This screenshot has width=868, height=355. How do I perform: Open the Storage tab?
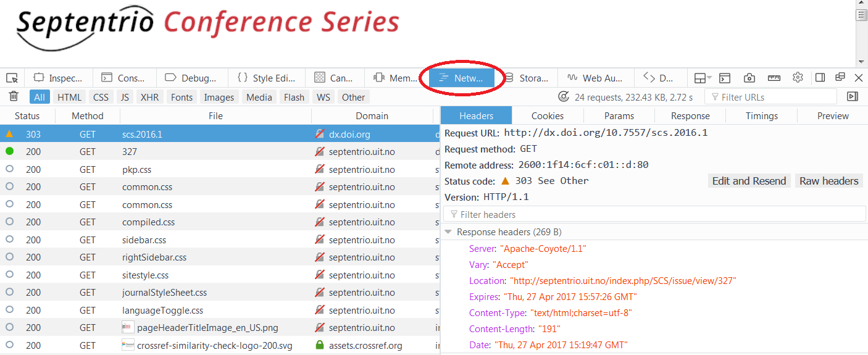[x=527, y=78]
